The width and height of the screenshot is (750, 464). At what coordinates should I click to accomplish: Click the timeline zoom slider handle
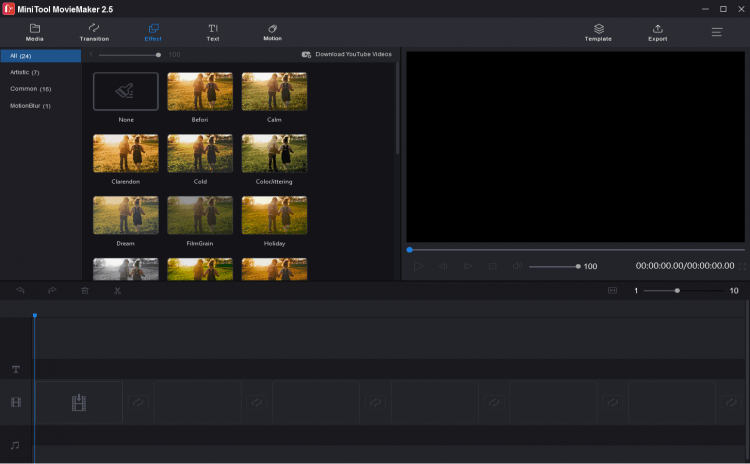click(x=677, y=291)
